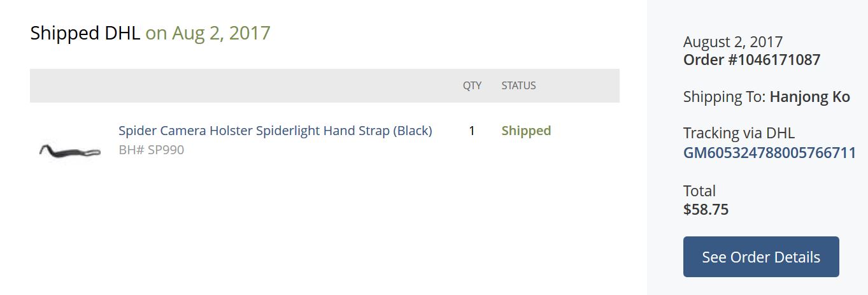
Task: Click the green Shipped status text
Action: [526, 131]
